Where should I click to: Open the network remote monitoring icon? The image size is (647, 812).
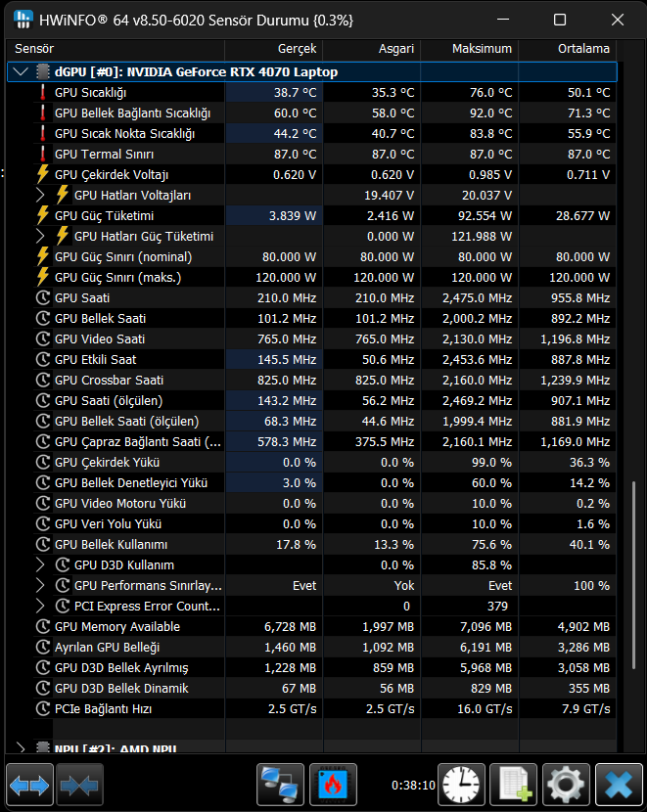pyautogui.click(x=280, y=785)
